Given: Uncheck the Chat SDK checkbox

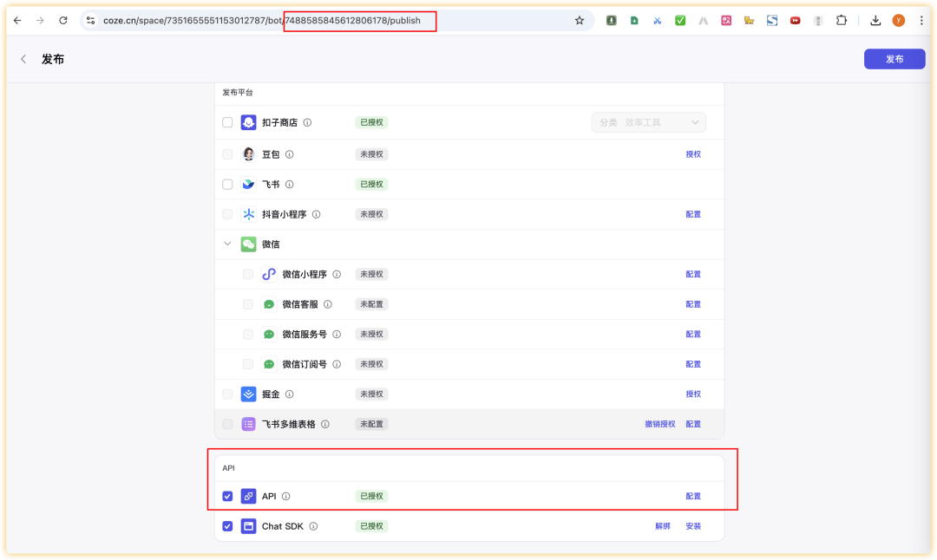Looking at the screenshot, I should [x=227, y=526].
